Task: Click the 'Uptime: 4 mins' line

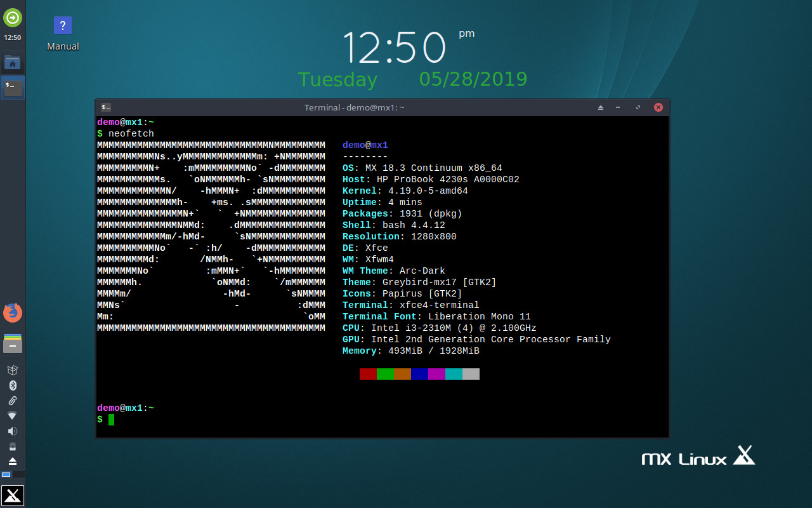Action: click(x=383, y=203)
